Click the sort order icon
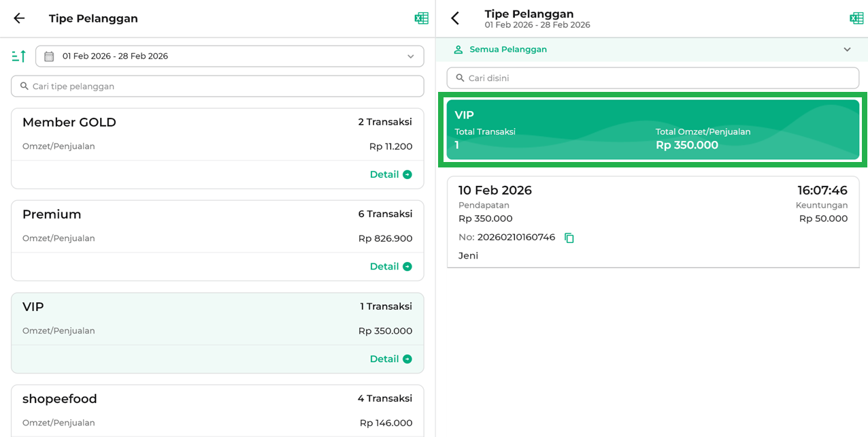 pyautogui.click(x=19, y=56)
